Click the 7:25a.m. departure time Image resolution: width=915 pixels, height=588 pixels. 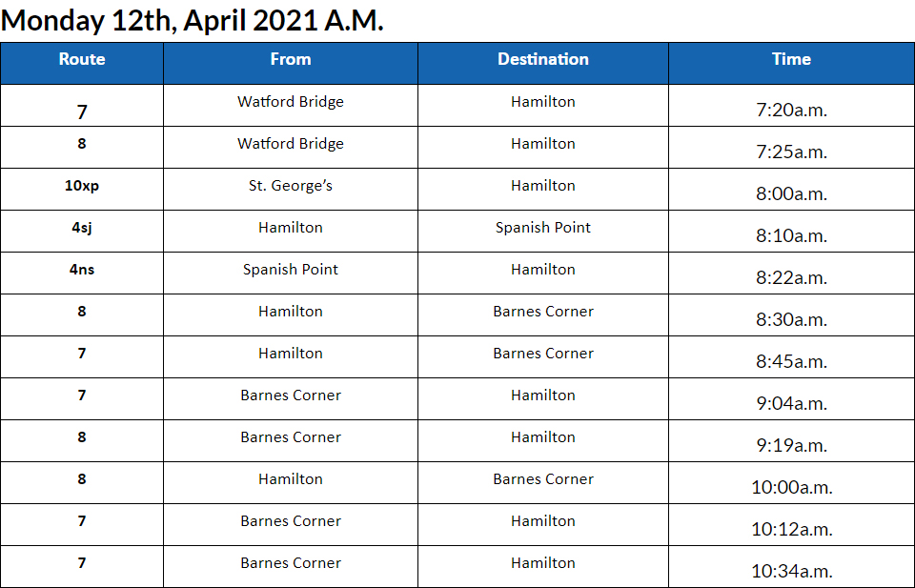pyautogui.click(x=791, y=152)
